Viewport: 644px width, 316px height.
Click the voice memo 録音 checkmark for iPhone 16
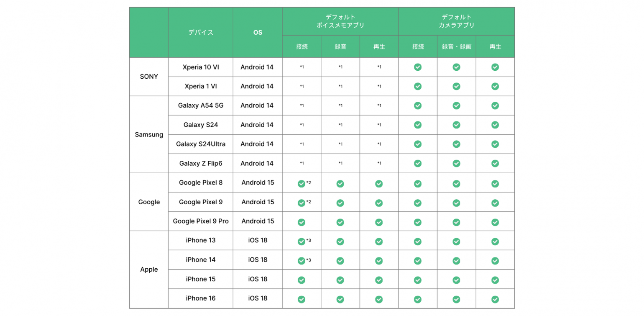[x=340, y=299]
